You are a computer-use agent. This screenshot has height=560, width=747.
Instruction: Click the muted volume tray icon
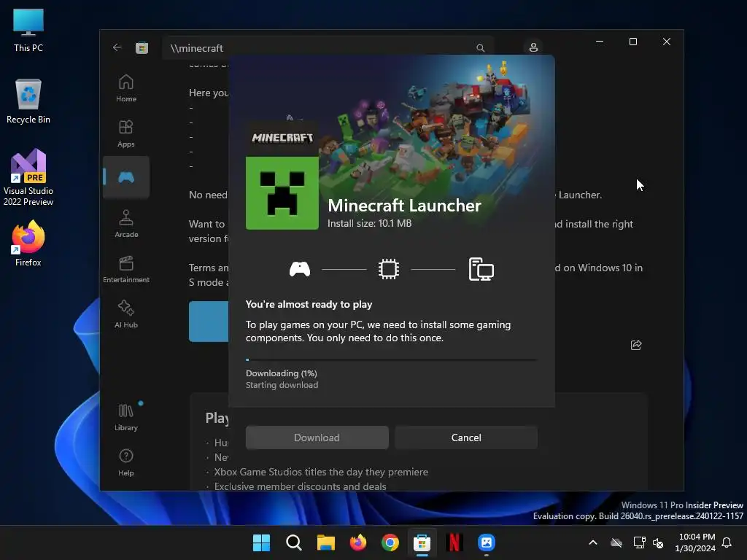[x=659, y=542]
